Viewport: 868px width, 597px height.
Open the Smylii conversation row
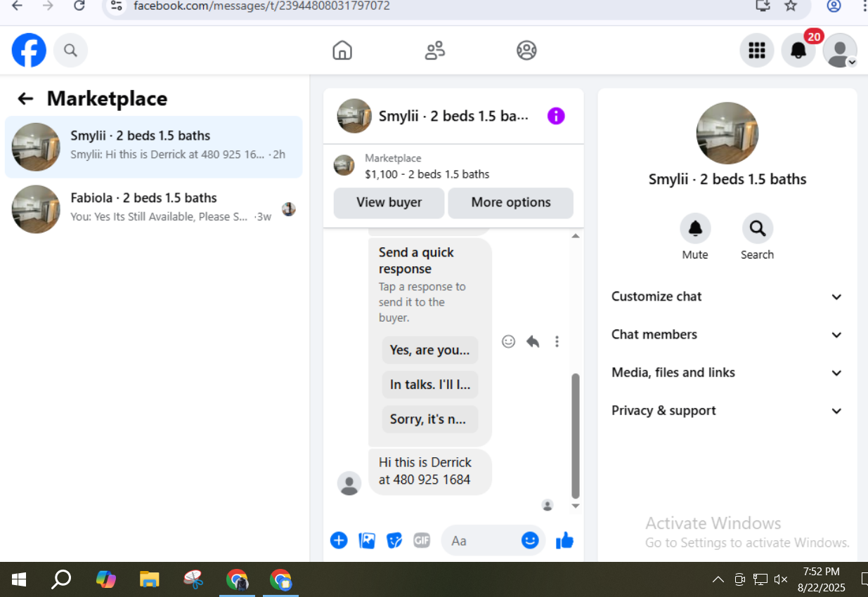(x=154, y=147)
